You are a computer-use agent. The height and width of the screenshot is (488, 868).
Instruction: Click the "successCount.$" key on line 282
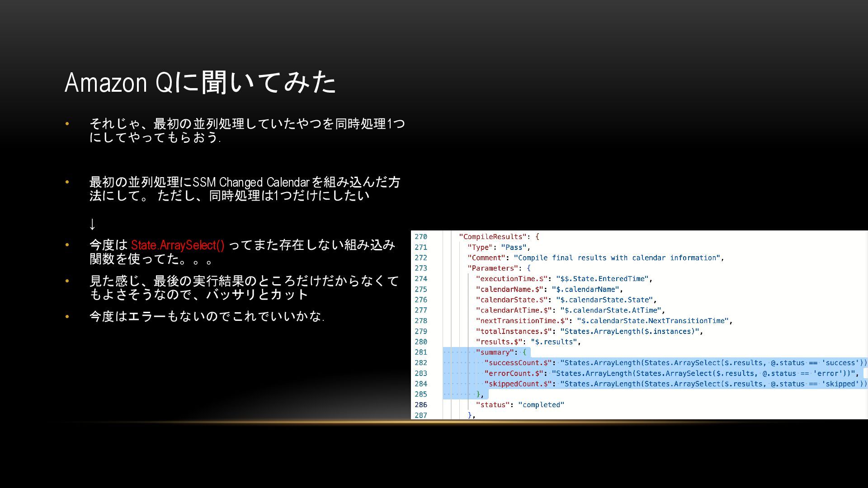518,363
